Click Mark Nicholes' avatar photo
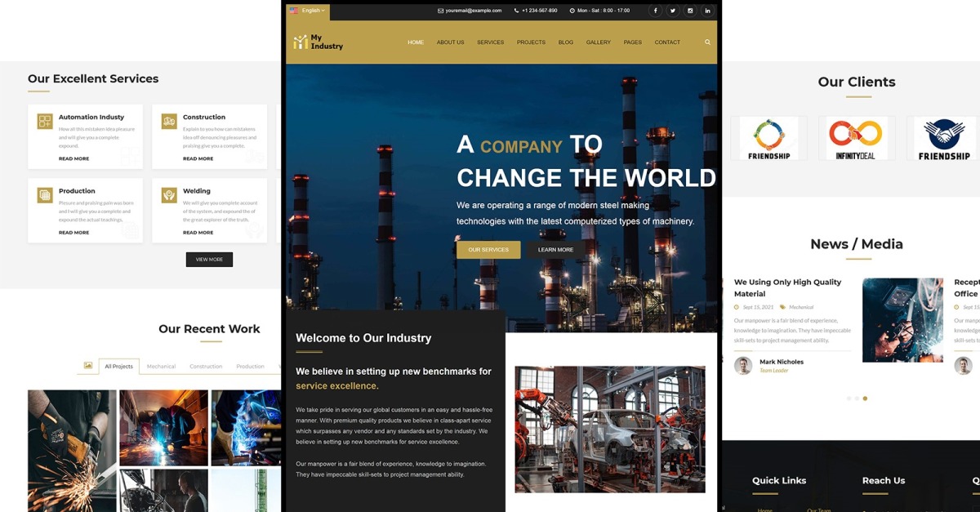980x512 pixels. 743,366
